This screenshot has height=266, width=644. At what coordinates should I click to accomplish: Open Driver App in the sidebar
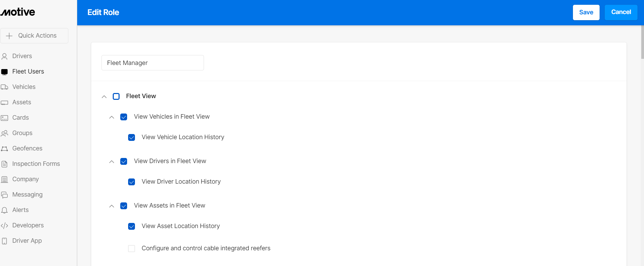[27, 241]
